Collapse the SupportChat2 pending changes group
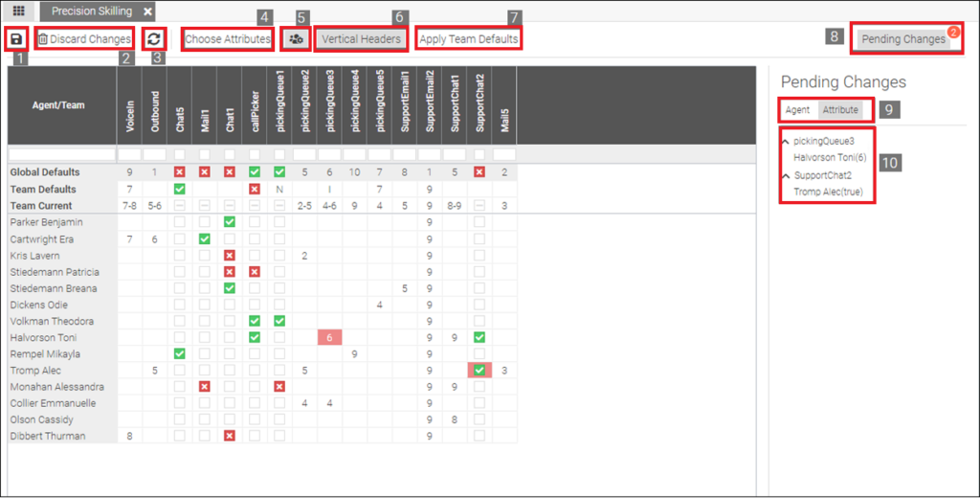This screenshot has height=498, width=980. coord(787,176)
